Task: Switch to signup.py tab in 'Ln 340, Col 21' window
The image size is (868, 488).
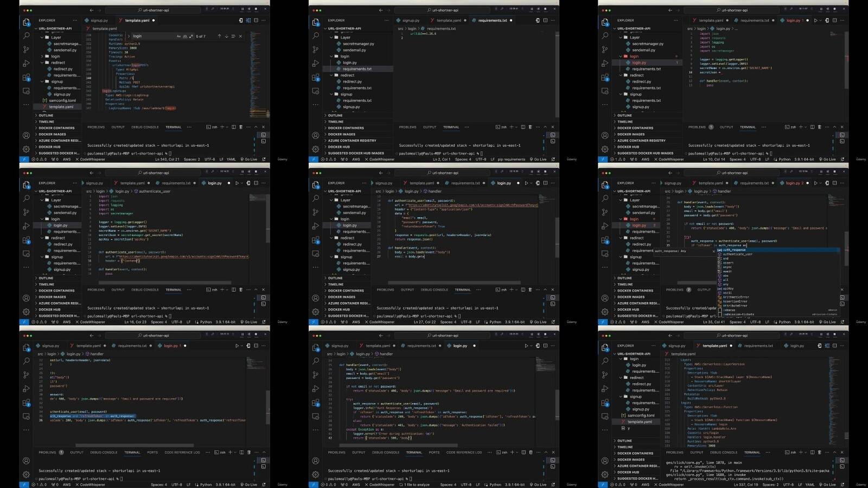Action: 97,21
